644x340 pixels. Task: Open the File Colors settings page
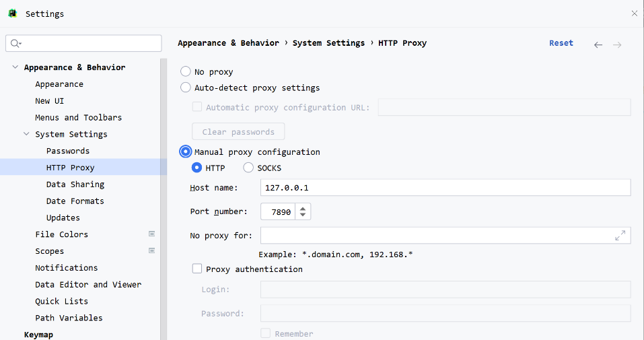coord(62,234)
